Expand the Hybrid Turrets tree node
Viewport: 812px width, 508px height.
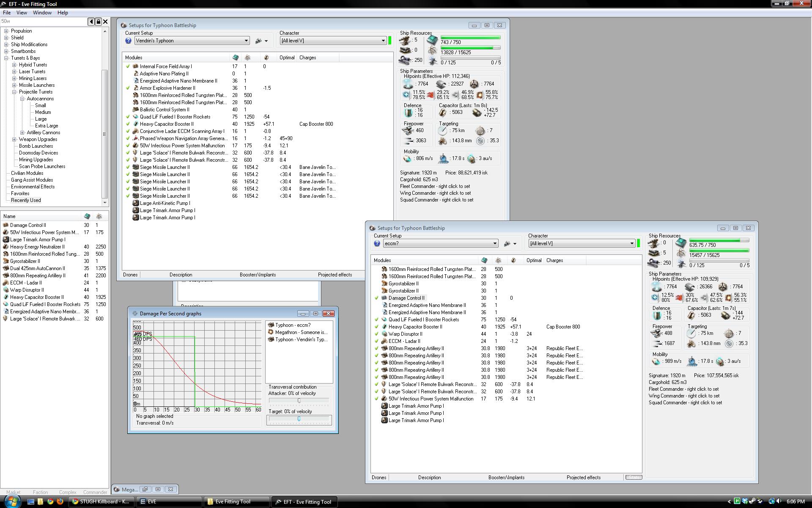tap(14, 65)
